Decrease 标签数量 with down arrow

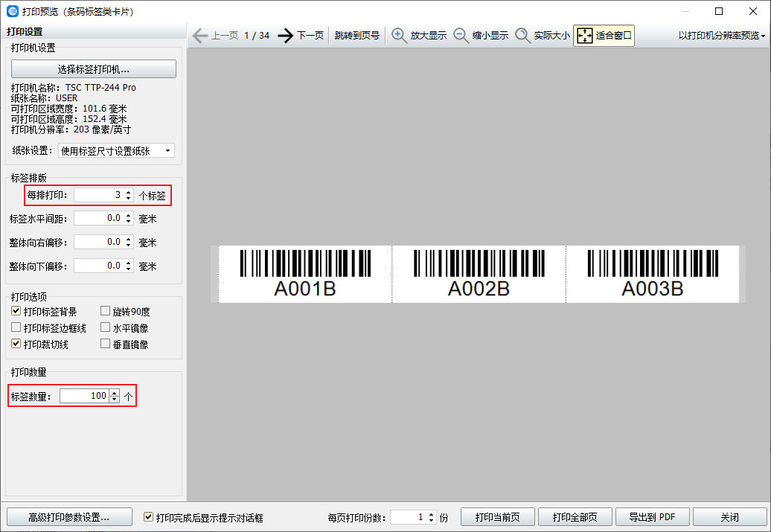pyautogui.click(x=114, y=400)
